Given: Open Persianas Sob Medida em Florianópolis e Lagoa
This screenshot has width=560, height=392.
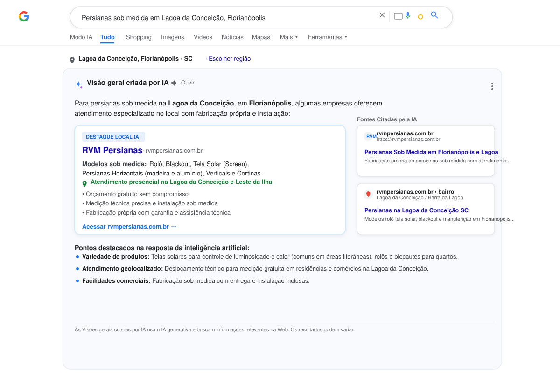Looking at the screenshot, I should point(431,152).
